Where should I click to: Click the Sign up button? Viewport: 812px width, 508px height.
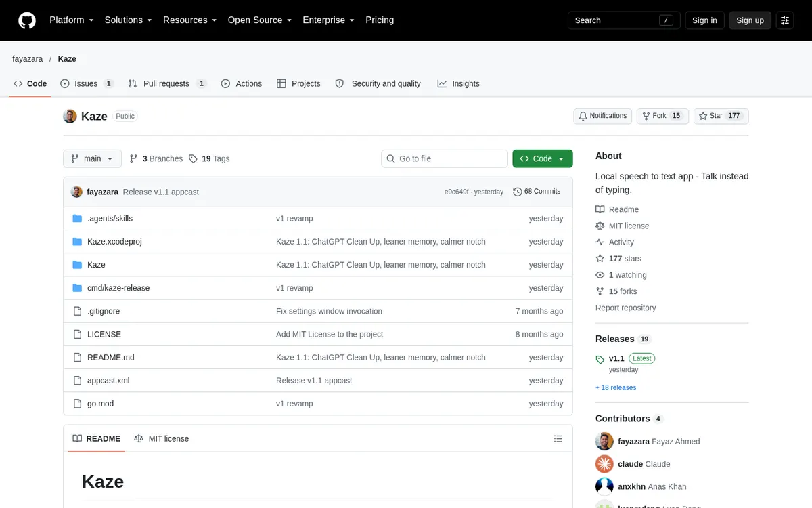pyautogui.click(x=750, y=20)
